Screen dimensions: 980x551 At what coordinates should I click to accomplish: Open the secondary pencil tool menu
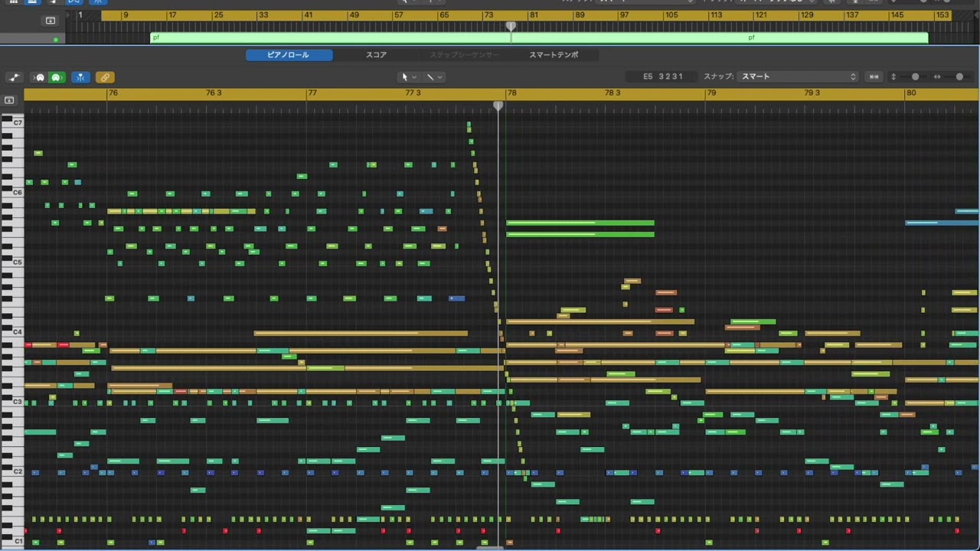pyautogui.click(x=434, y=77)
